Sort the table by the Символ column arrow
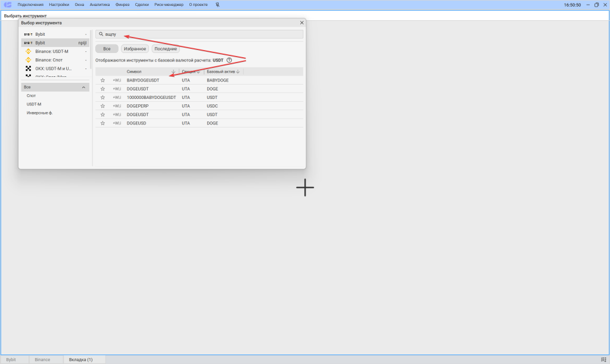 point(173,71)
